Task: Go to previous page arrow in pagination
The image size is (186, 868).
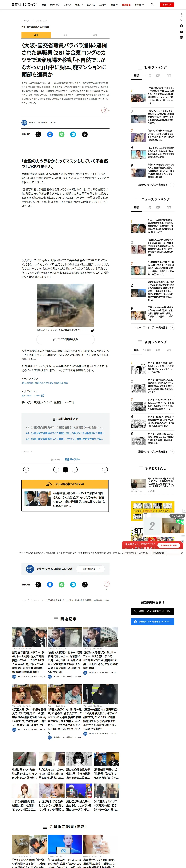Action: [x=26, y=469]
